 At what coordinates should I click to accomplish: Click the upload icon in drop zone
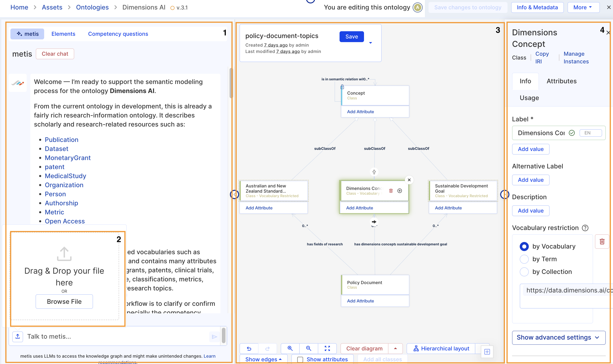[x=64, y=254]
